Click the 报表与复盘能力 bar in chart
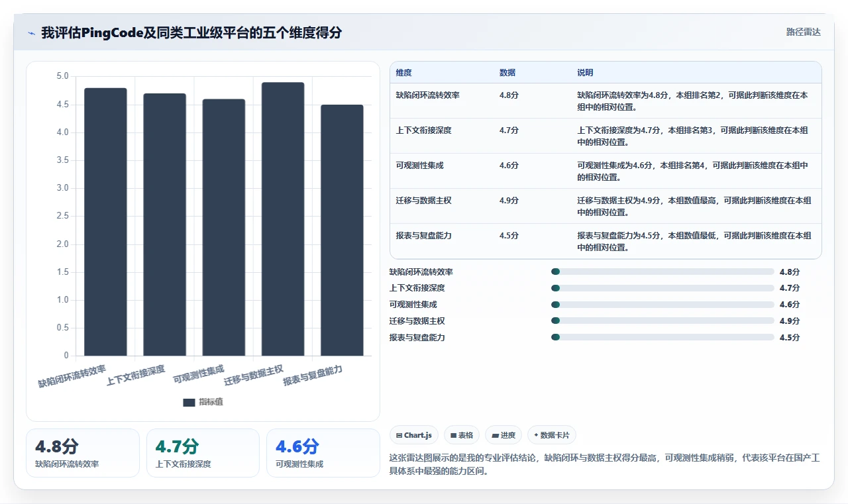 click(x=342, y=230)
